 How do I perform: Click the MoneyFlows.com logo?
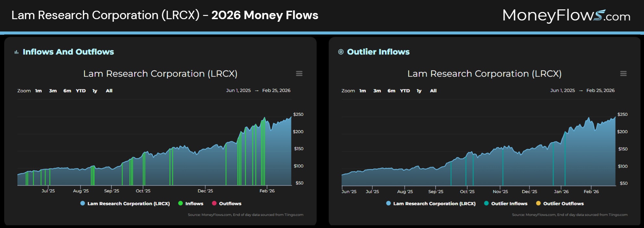566,15
